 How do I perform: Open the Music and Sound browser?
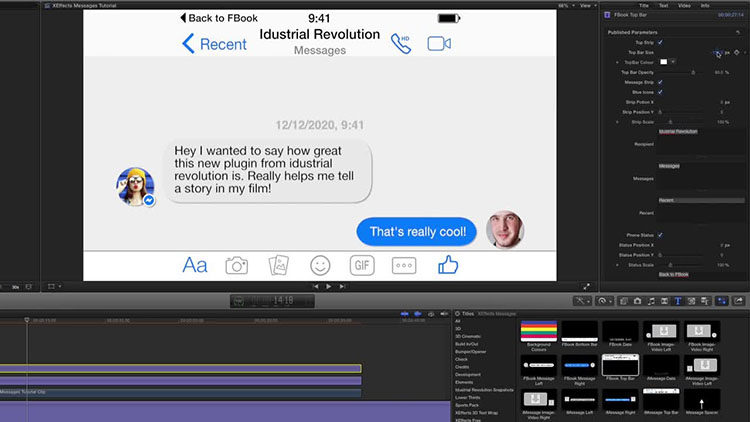coord(651,301)
